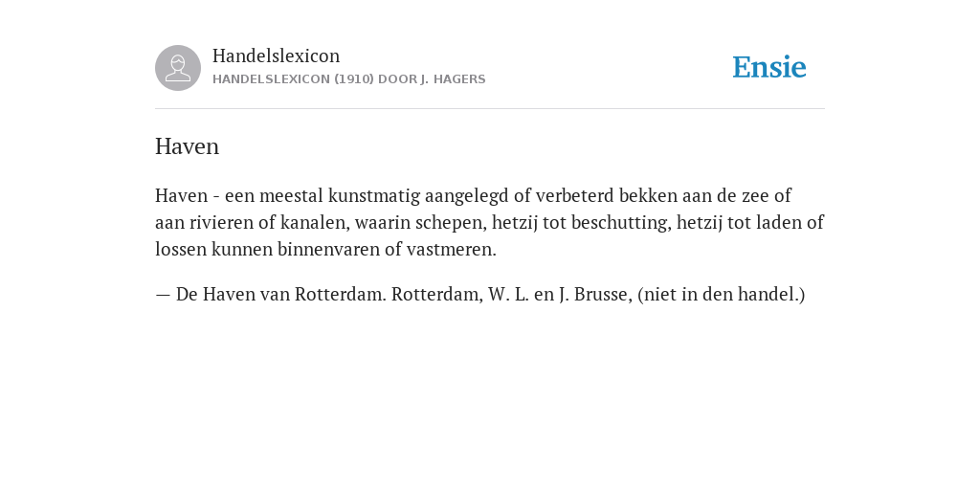Screen dimensions: 980x490
Task: Click the word 'lossen' starting third line
Action: pyautogui.click(x=181, y=250)
